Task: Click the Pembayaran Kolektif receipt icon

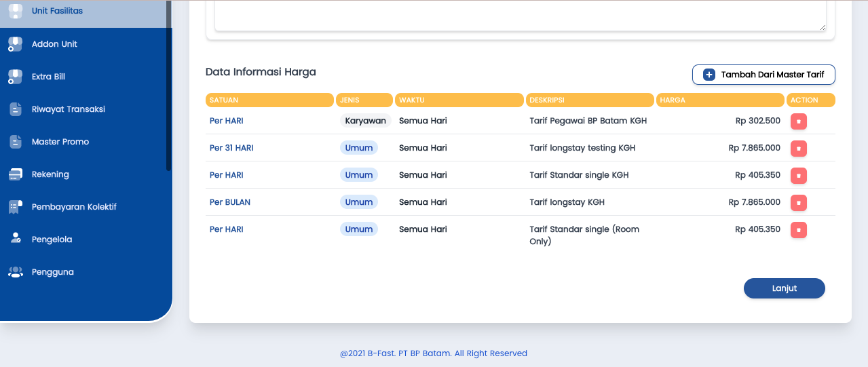Action: click(15, 207)
